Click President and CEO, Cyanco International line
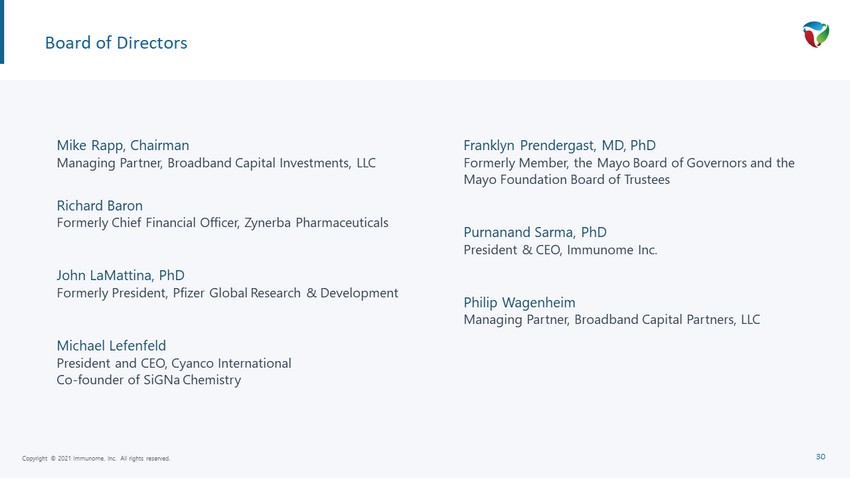Image resolution: width=850 pixels, height=478 pixels. coord(174,363)
